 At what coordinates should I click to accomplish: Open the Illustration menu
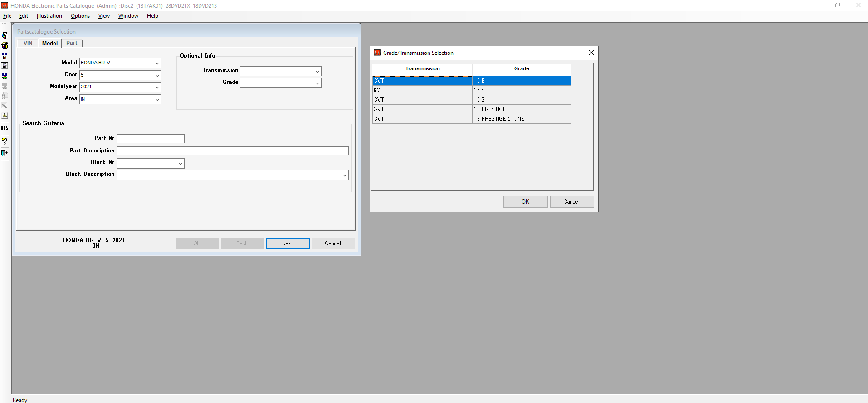coord(49,16)
